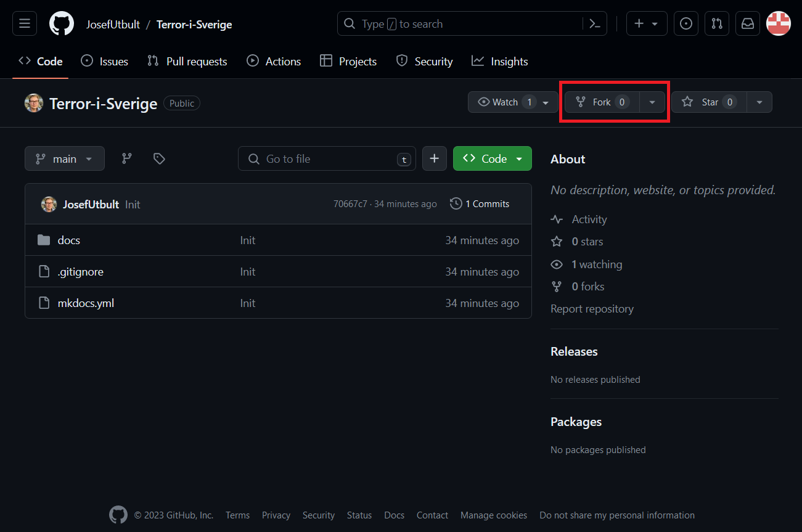Viewport: 802px width, 532px height.
Task: Click Do not share my personal information
Action: pos(617,515)
